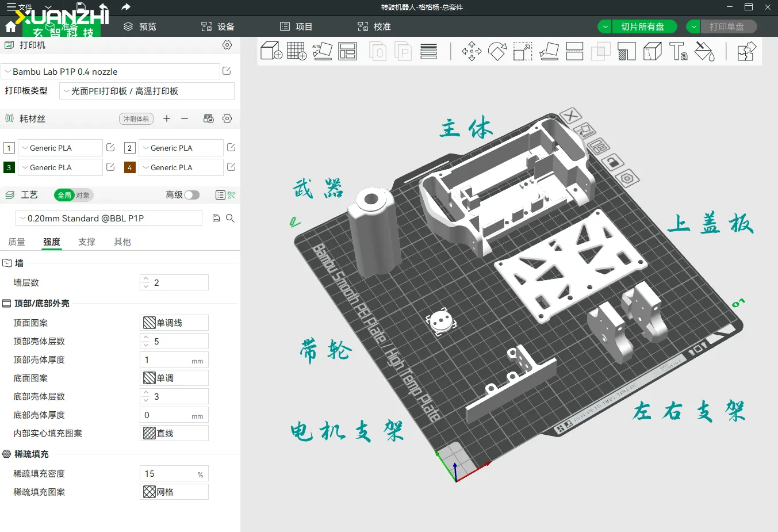This screenshot has height=532, width=778.
Task: Arrange all objects on the plate
Action: tap(347, 51)
